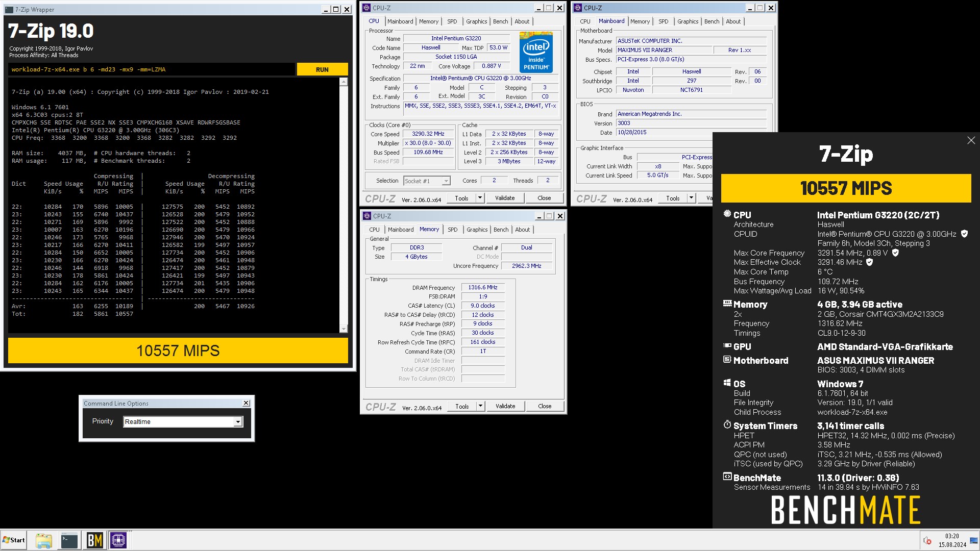The height and width of the screenshot is (551, 980).
Task: Close the Command Line Options dialog
Action: pos(246,403)
